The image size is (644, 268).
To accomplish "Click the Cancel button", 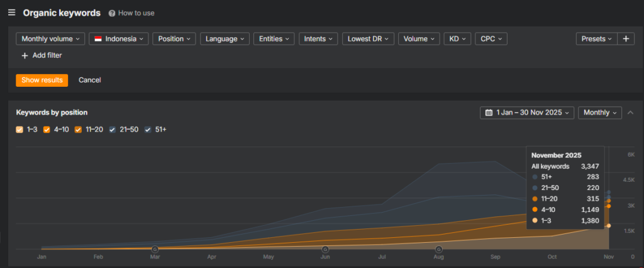I will point(89,80).
